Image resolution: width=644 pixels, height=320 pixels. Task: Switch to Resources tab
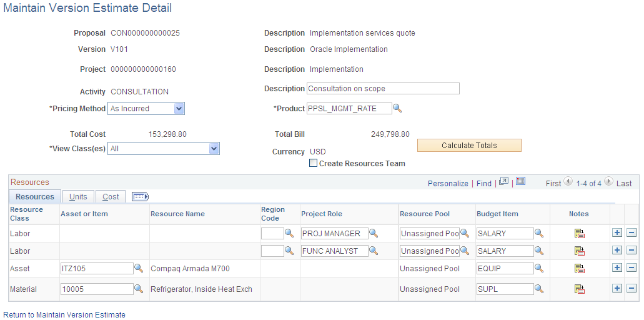(x=35, y=196)
